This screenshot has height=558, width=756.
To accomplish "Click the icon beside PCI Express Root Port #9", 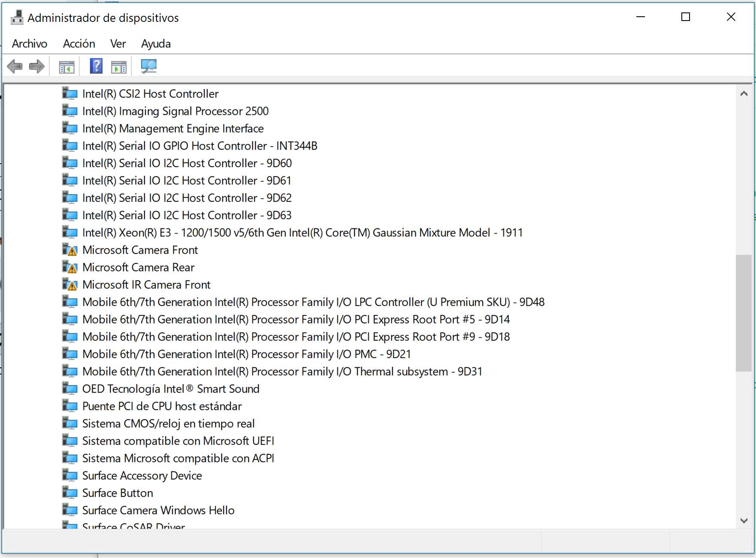I will click(70, 336).
